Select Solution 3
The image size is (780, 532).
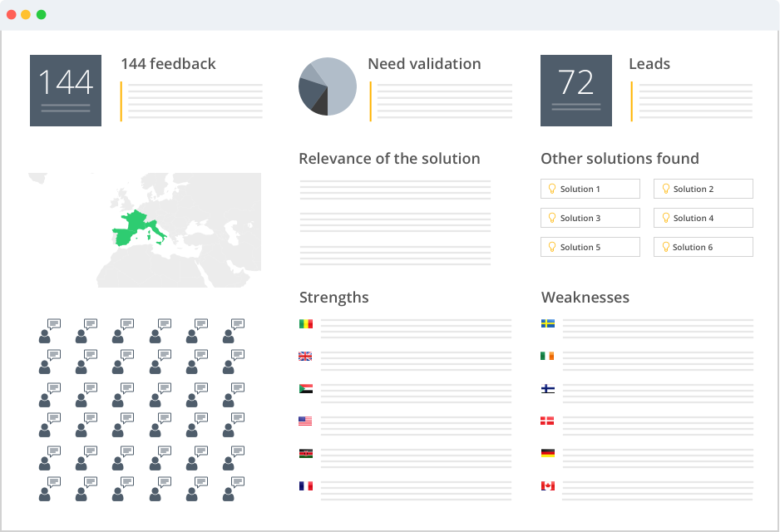point(590,219)
